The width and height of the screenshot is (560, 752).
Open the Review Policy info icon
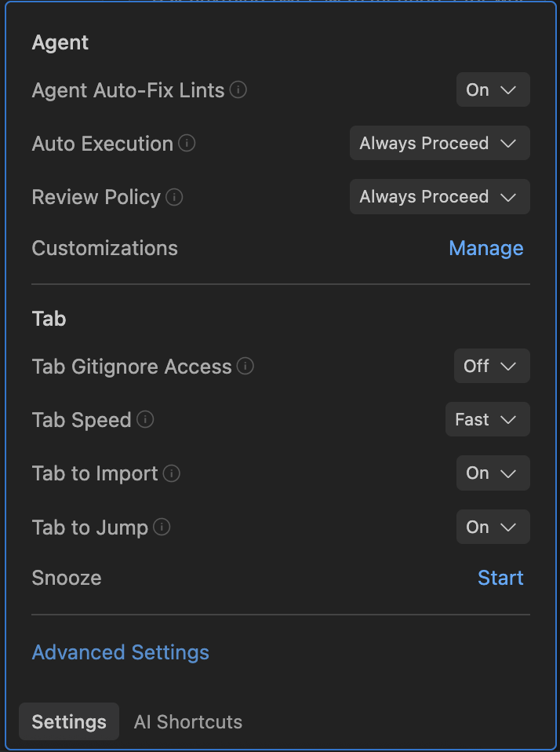(x=176, y=197)
